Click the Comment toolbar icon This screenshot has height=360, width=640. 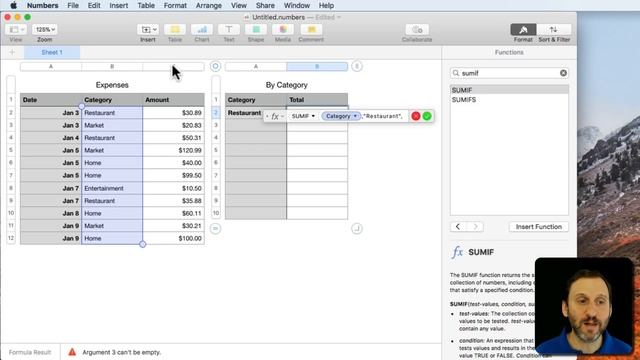(x=311, y=29)
